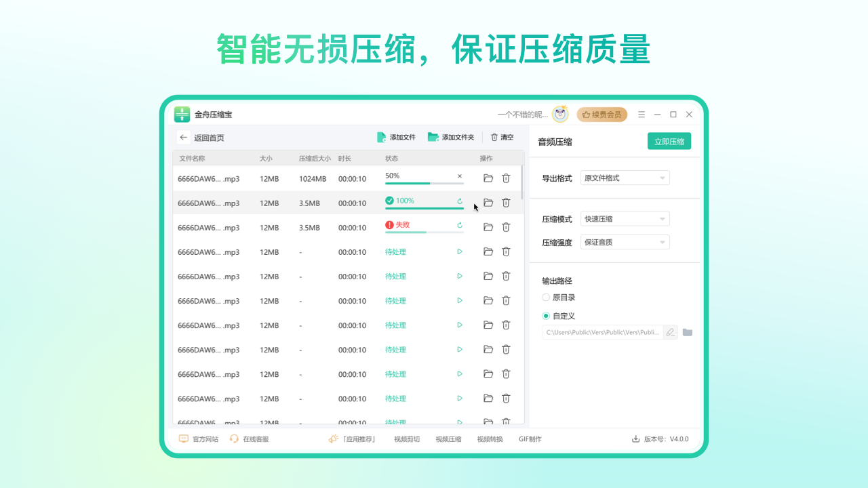The image size is (868, 488).
Task: Open the 导出格式 export format dropdown
Action: pyautogui.click(x=624, y=177)
